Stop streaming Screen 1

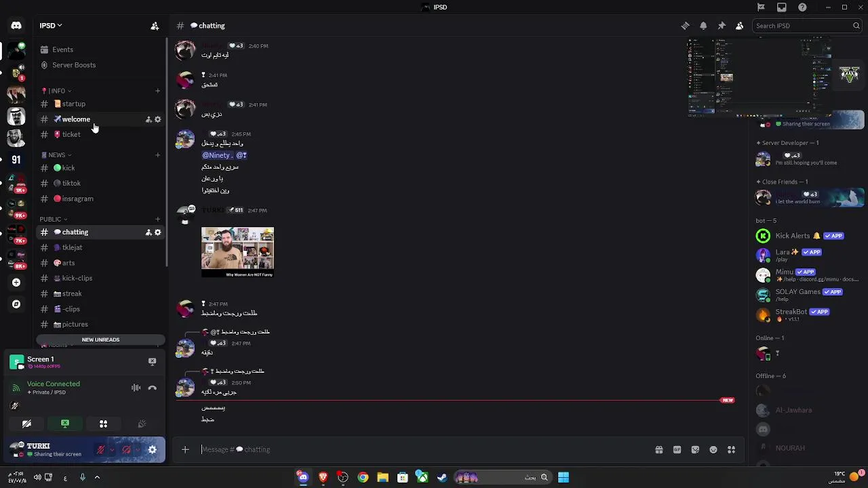pyautogui.click(x=152, y=362)
